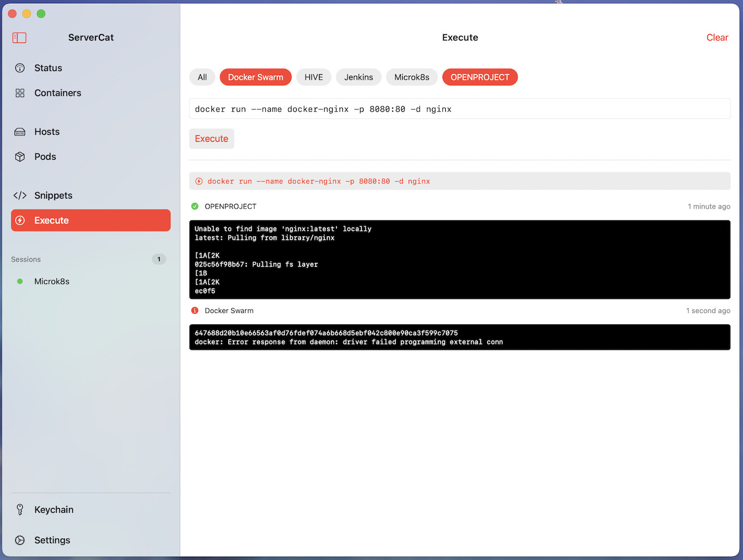Deselect the OPENPROJECT filter chip

tap(480, 77)
